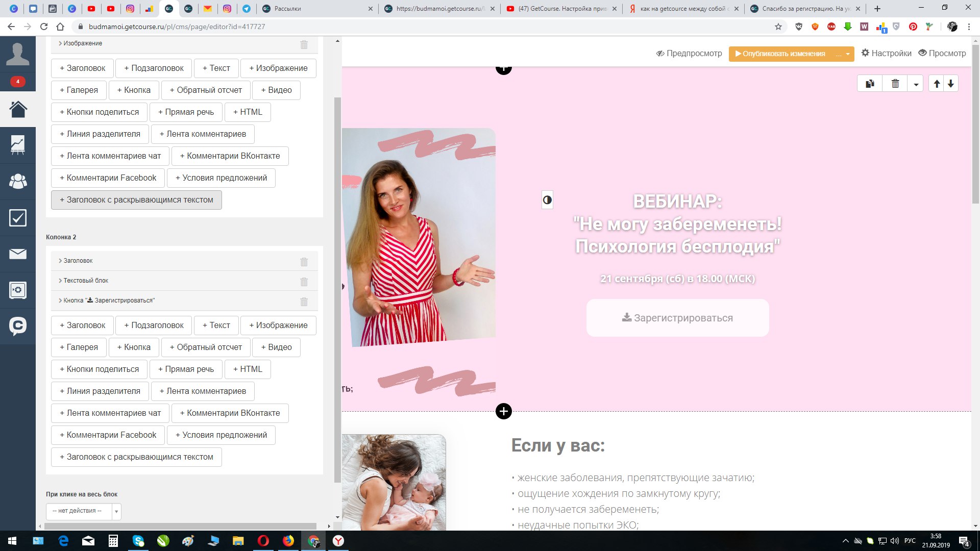Open the Calculator icon on taskbar
The image size is (980, 551).
tap(113, 541)
